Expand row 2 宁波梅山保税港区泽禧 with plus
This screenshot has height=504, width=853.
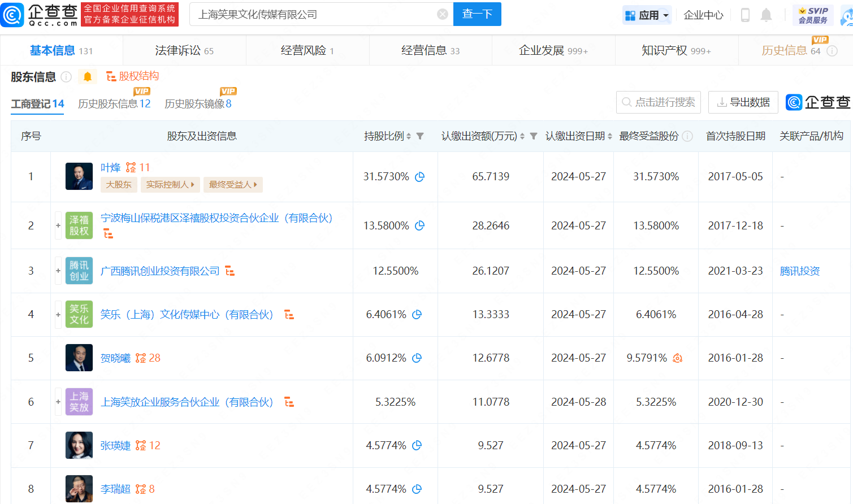pyautogui.click(x=58, y=225)
